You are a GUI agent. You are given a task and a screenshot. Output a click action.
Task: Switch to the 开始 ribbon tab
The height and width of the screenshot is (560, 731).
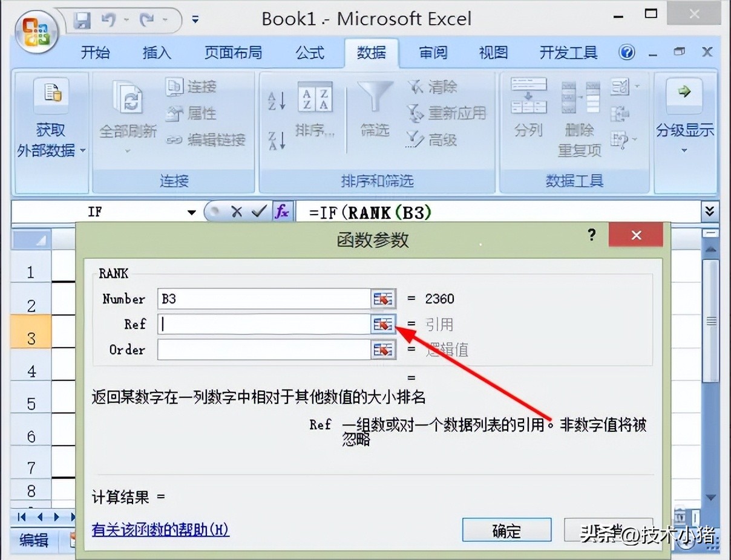point(96,53)
